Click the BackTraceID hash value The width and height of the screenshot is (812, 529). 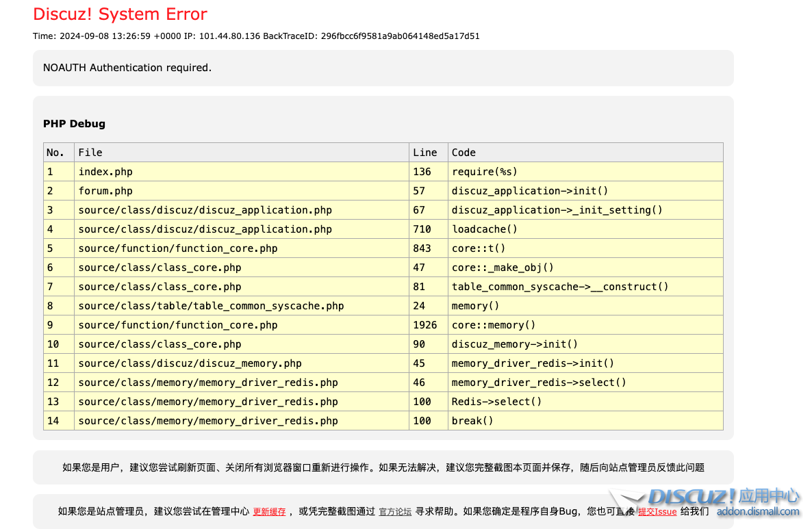[400, 36]
